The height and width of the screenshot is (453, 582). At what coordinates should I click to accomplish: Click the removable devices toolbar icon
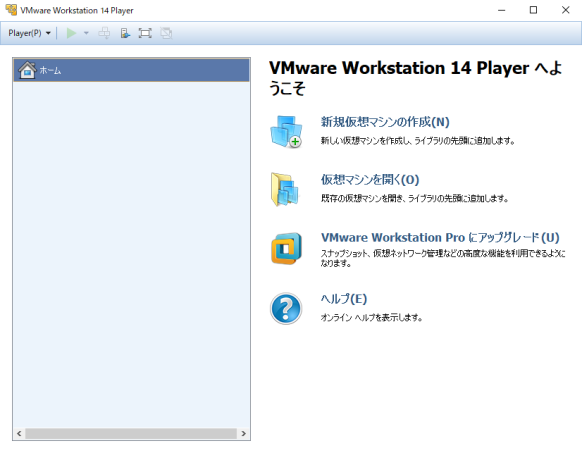pos(125,33)
